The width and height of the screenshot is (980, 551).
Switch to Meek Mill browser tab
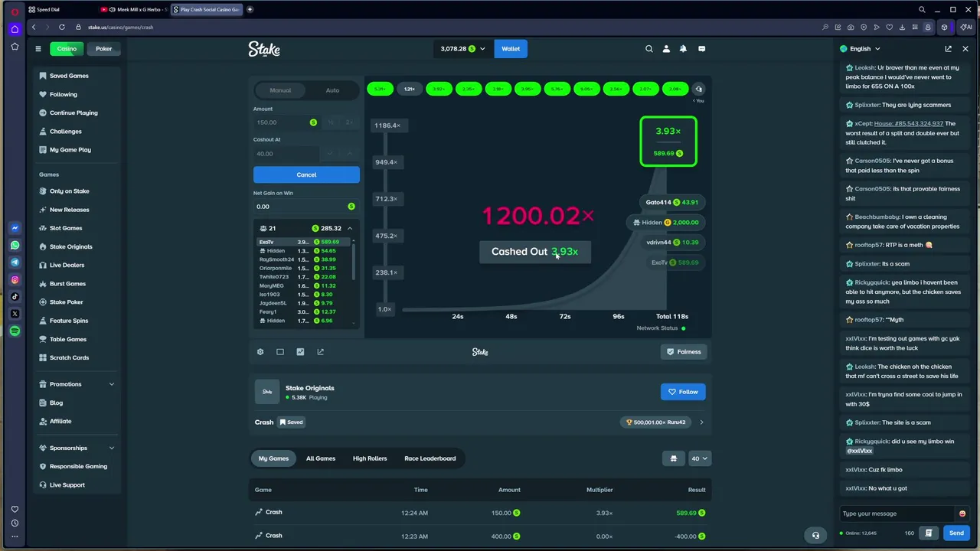133,9
